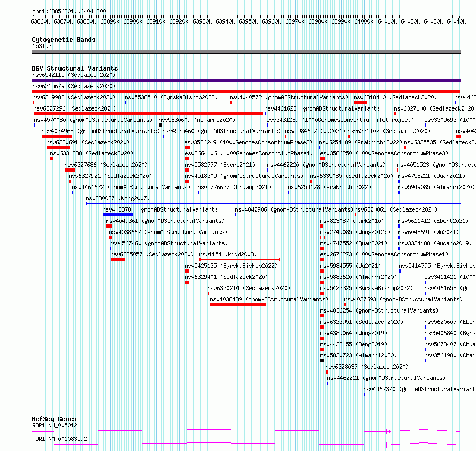Click the nsv6318410 red variant bar

click(360, 103)
